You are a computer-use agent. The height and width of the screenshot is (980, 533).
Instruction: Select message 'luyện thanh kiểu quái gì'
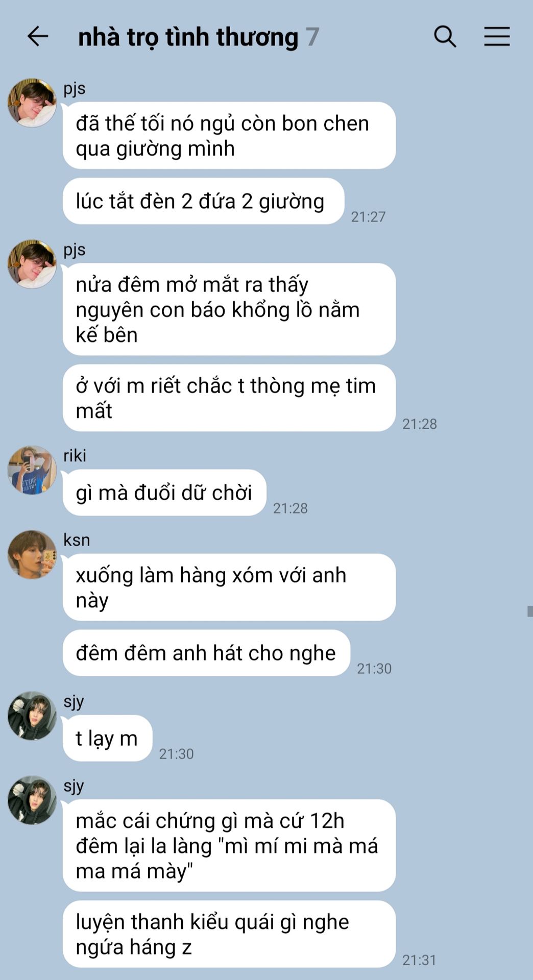point(229,934)
